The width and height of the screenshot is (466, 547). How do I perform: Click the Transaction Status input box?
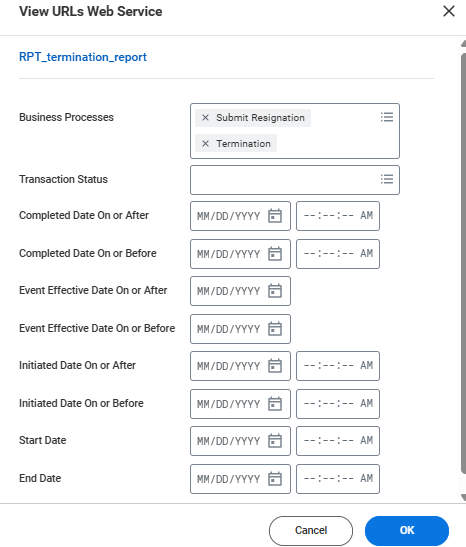(295, 180)
